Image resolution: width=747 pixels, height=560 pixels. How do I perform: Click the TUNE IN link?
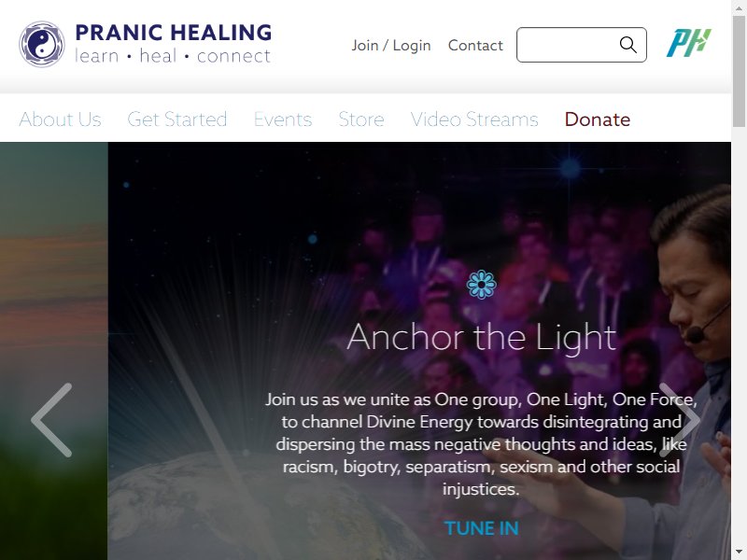tap(481, 528)
